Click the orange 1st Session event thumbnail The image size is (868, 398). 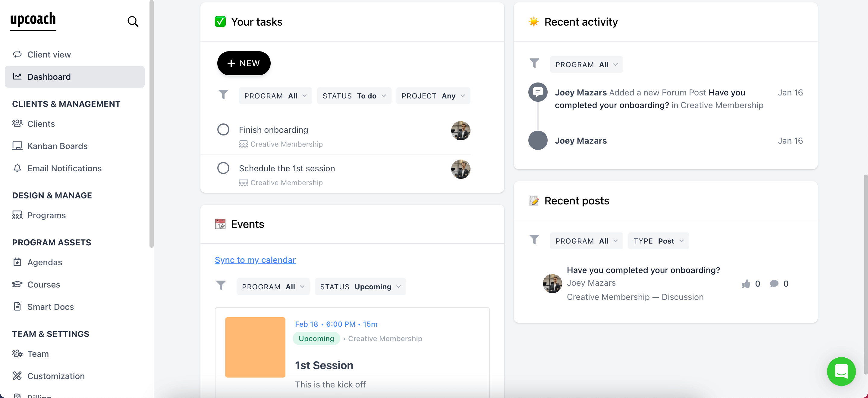(255, 347)
